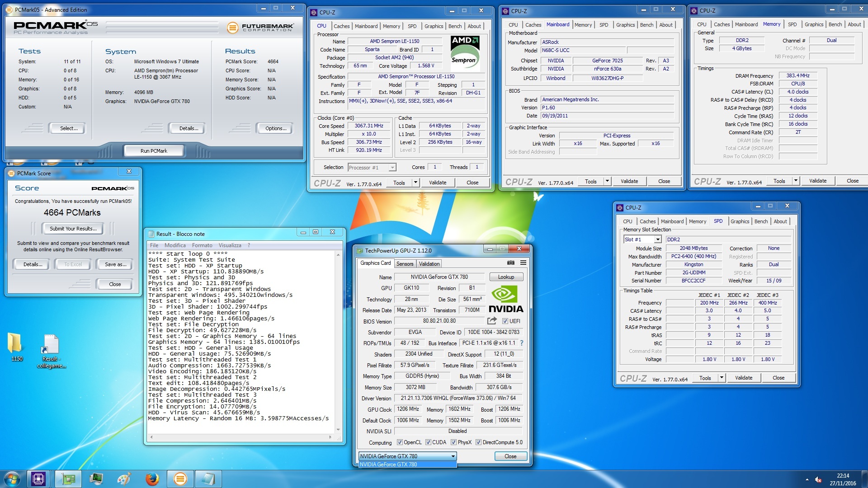Screen dimensions: 868x488
Task: Click the PCMark05 window title icon
Action: [9, 9]
